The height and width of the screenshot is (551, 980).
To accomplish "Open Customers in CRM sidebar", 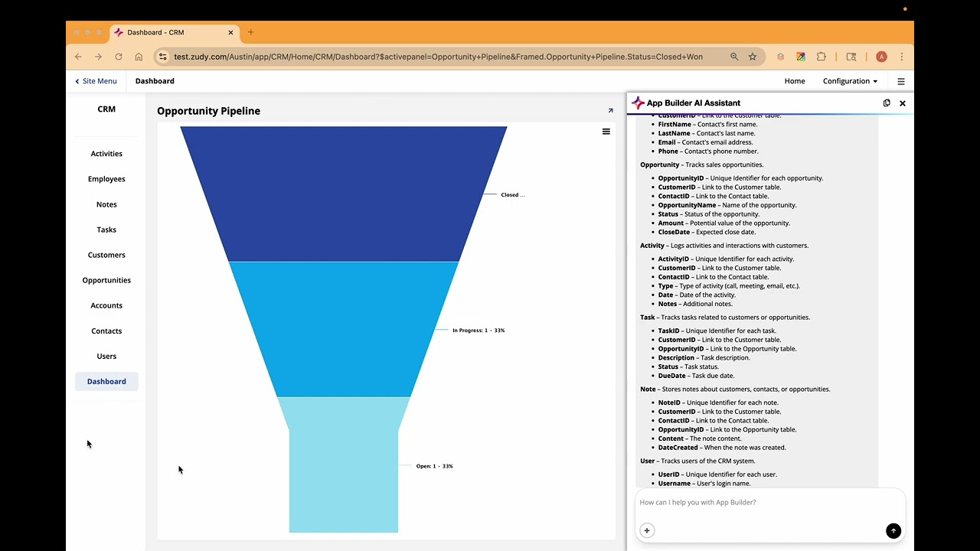I will [x=106, y=255].
